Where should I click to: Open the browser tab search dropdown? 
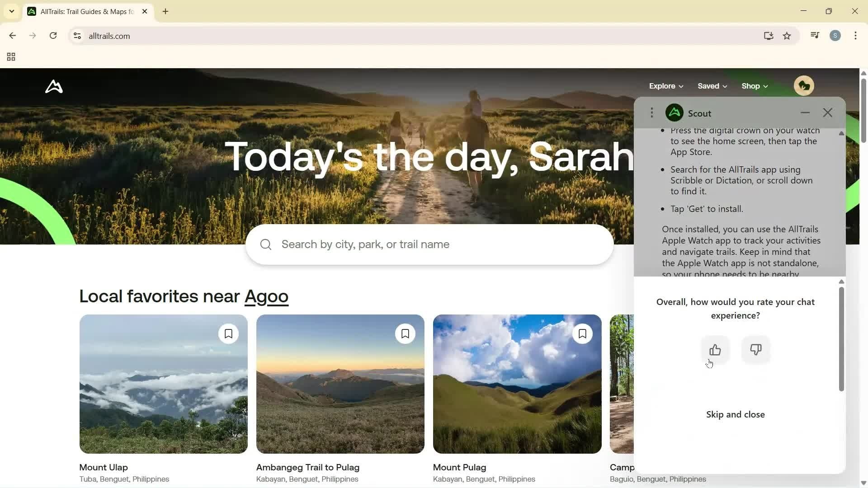tap(12, 11)
